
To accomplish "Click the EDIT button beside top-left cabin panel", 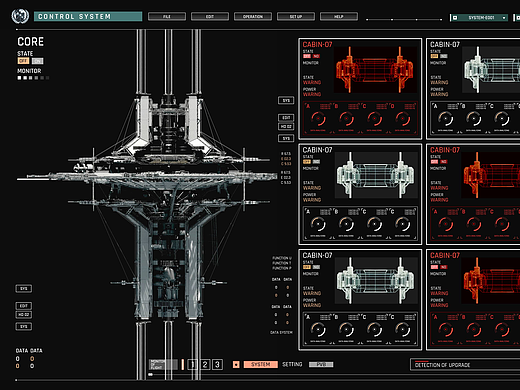I will (286, 118).
